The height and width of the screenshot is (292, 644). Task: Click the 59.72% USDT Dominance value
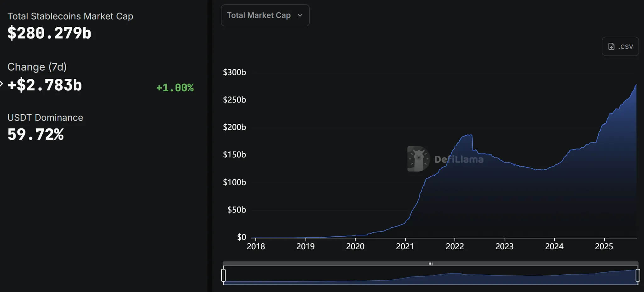36,134
